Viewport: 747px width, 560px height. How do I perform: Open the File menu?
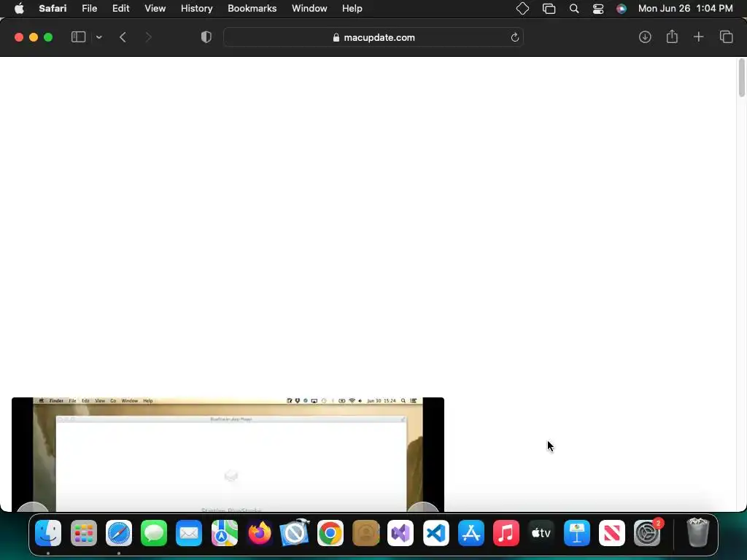pyautogui.click(x=89, y=9)
